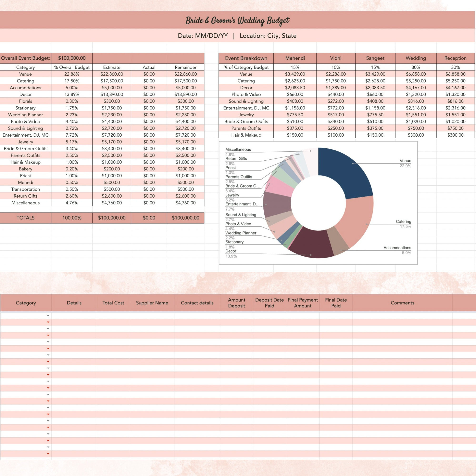This screenshot has height=476, width=476.
Task: Click the TOTALS row label
Action: click(x=25, y=218)
